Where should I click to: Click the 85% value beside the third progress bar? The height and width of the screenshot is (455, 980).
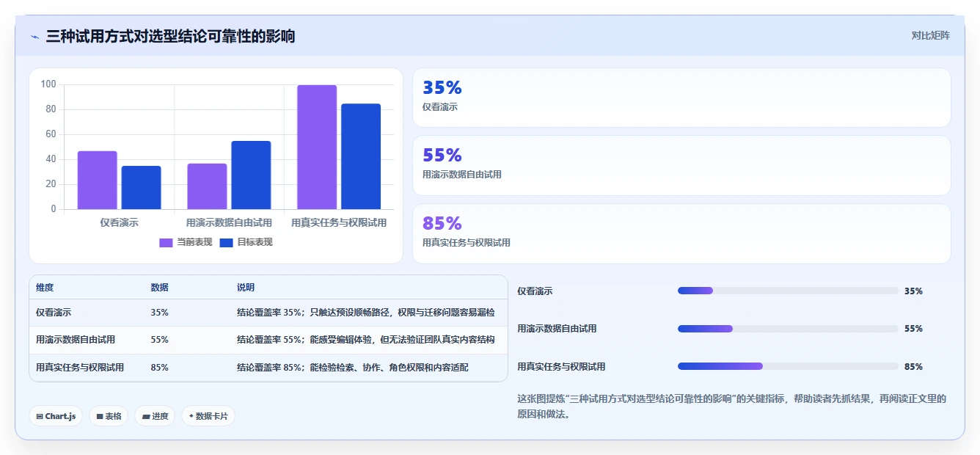[913, 366]
